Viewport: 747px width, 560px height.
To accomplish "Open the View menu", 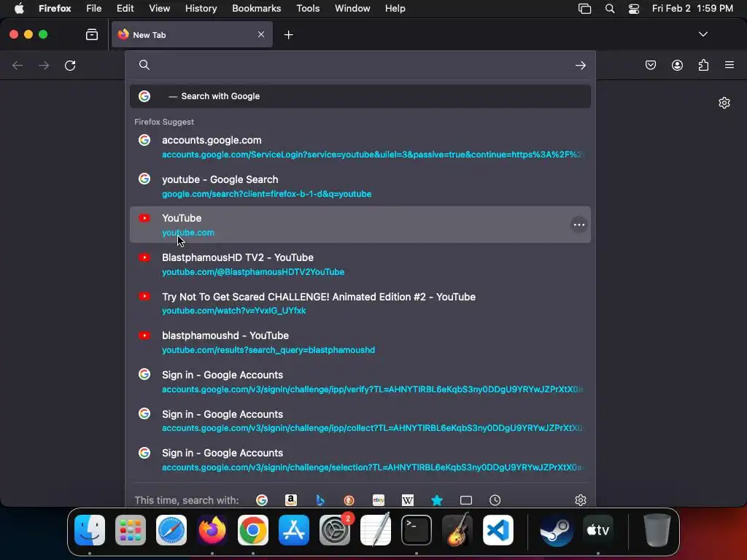I will tap(159, 9).
